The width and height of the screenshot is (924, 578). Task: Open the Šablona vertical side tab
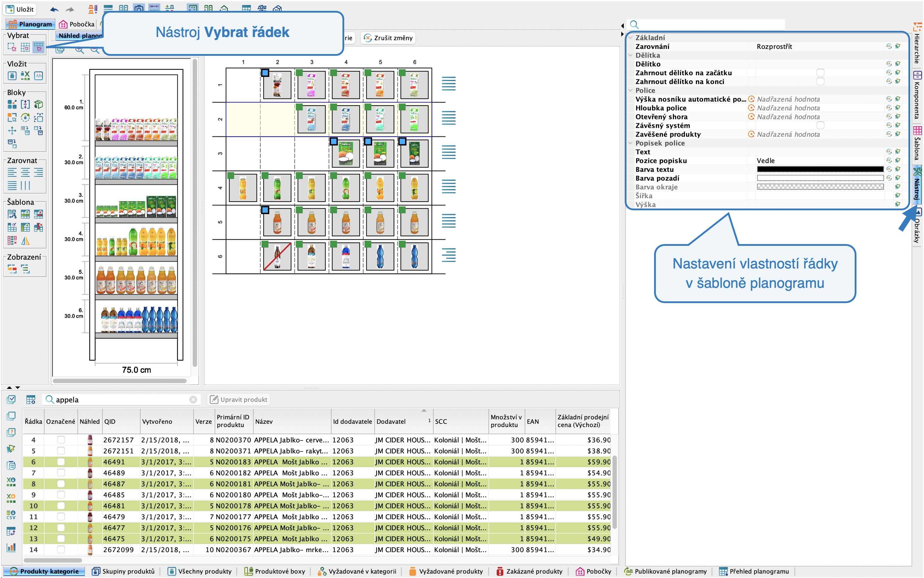tap(917, 143)
